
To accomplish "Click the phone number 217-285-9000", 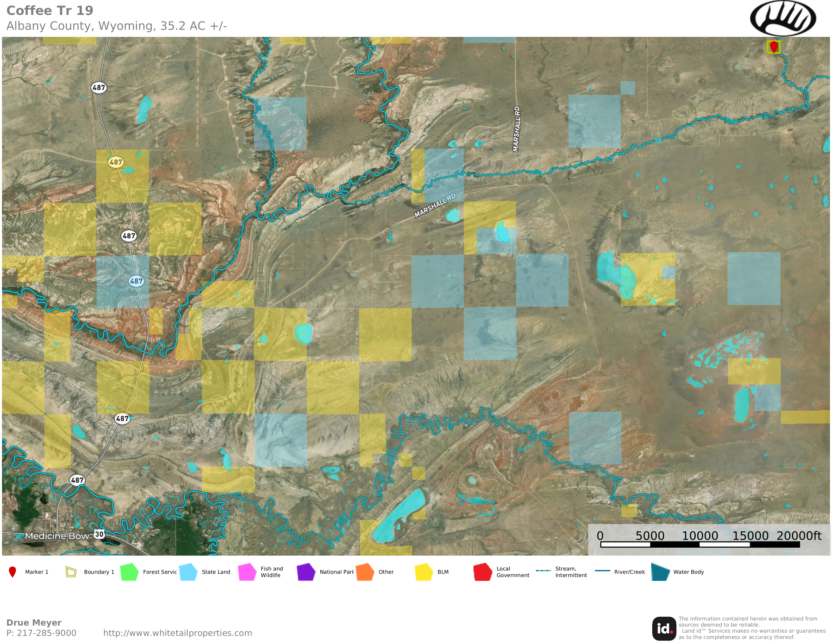I will [x=46, y=633].
